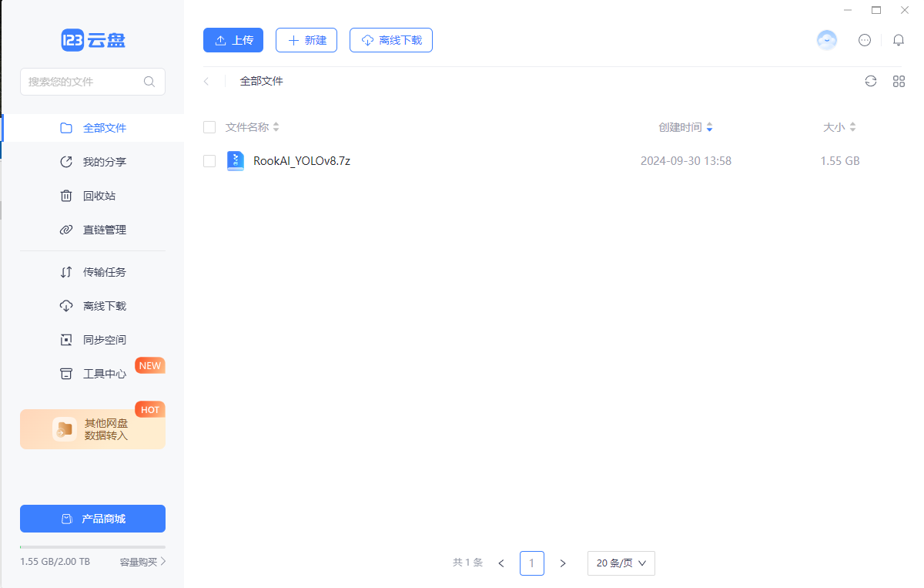
Task: Open the more options ellipsis icon
Action: [865, 40]
